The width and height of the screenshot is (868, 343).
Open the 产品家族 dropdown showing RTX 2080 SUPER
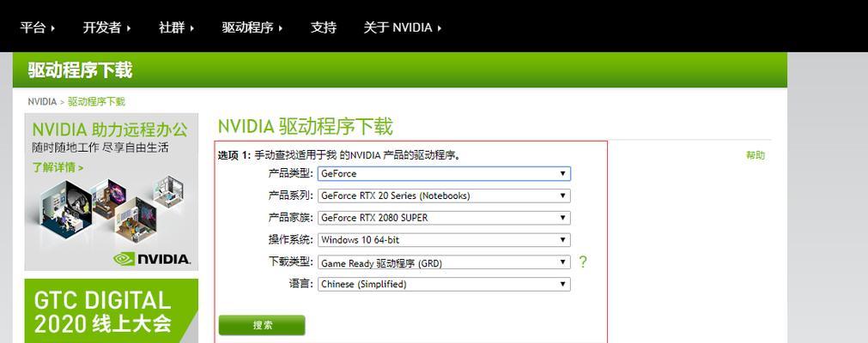pos(444,218)
